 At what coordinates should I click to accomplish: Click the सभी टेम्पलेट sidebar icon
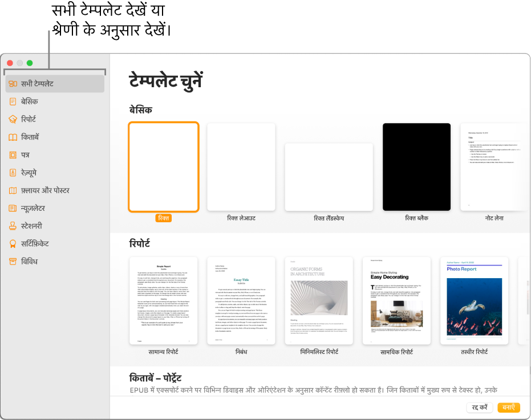13,84
